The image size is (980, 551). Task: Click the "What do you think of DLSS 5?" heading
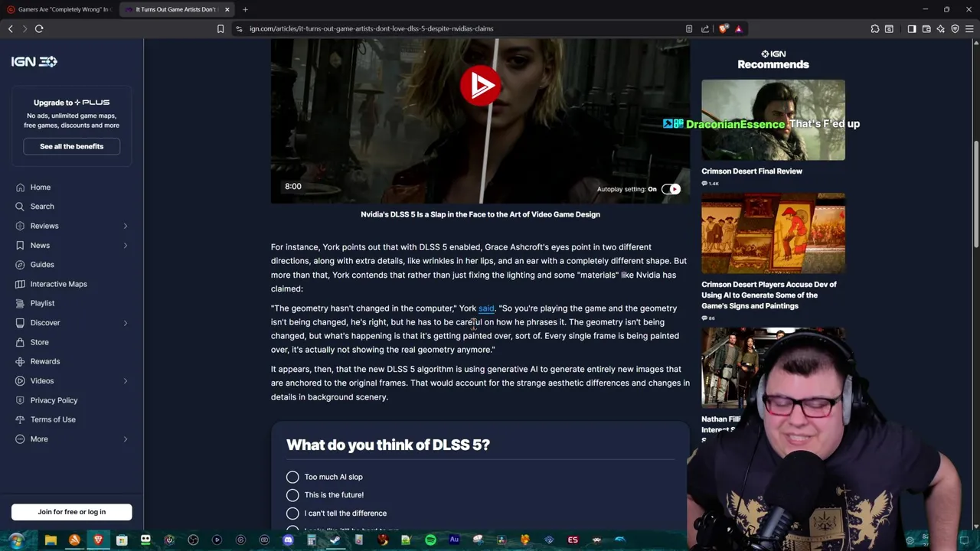(x=388, y=445)
